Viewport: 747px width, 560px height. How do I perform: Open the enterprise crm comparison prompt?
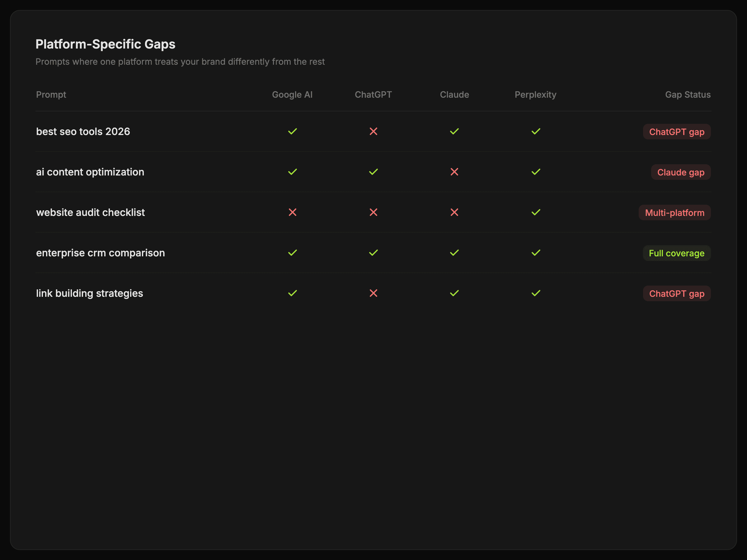pos(100,253)
